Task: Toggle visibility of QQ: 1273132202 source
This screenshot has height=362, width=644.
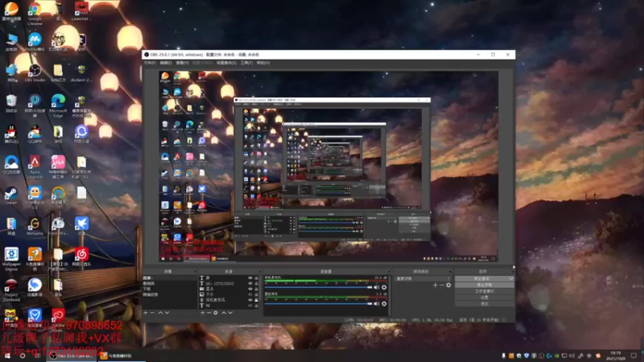Action: pyautogui.click(x=250, y=283)
